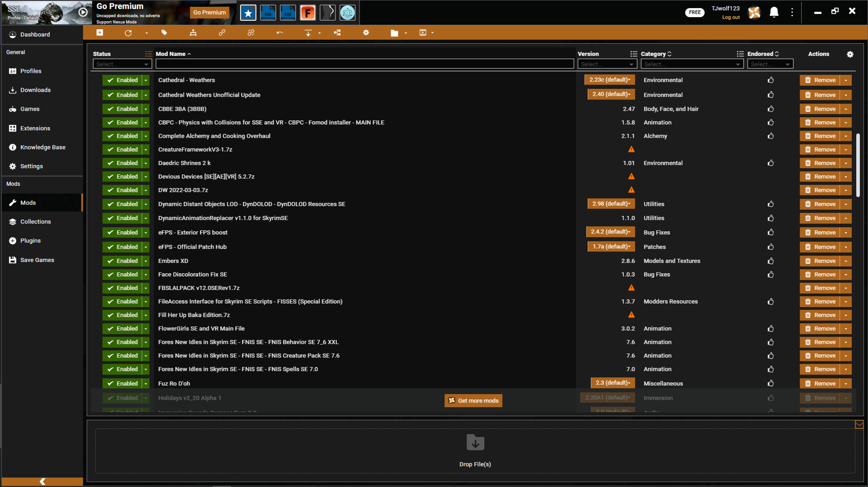Viewport: 868px width, 487px height.
Task: Launch the atom-shaped tool icon
Action: click(348, 13)
